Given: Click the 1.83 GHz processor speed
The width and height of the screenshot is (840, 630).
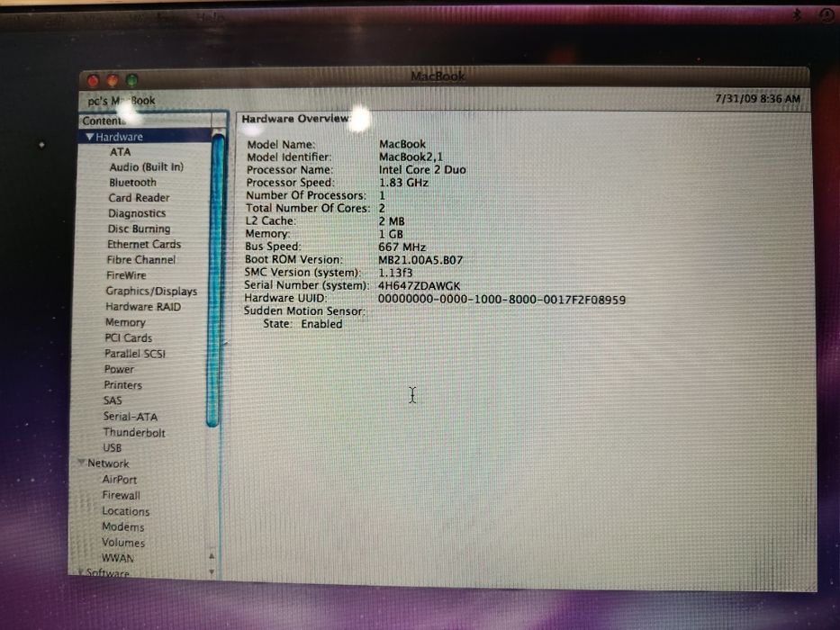Looking at the screenshot, I should click(x=403, y=183).
